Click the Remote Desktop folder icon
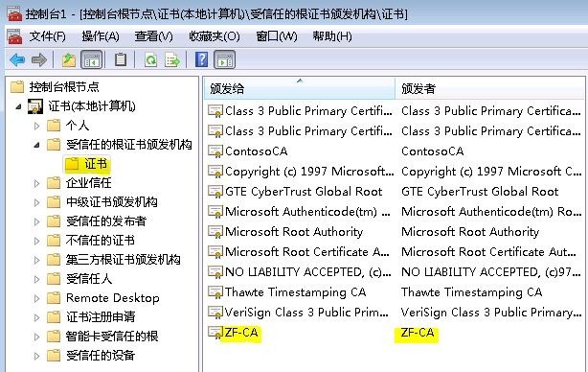 click(x=54, y=298)
